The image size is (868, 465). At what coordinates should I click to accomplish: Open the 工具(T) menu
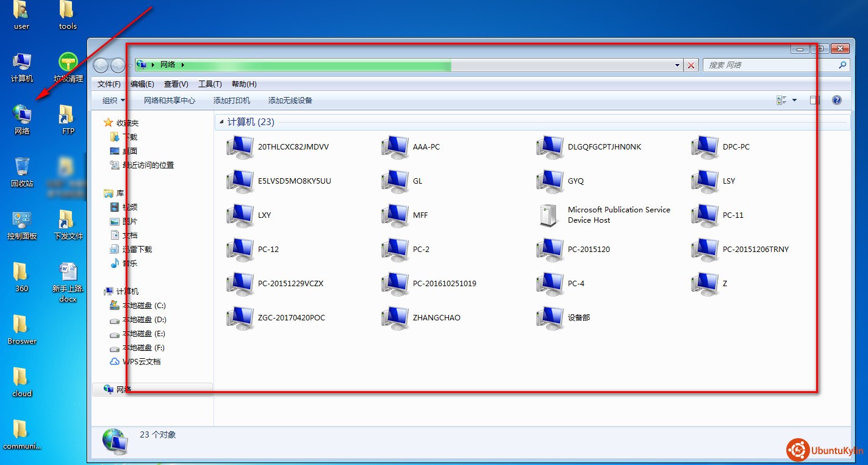[210, 84]
